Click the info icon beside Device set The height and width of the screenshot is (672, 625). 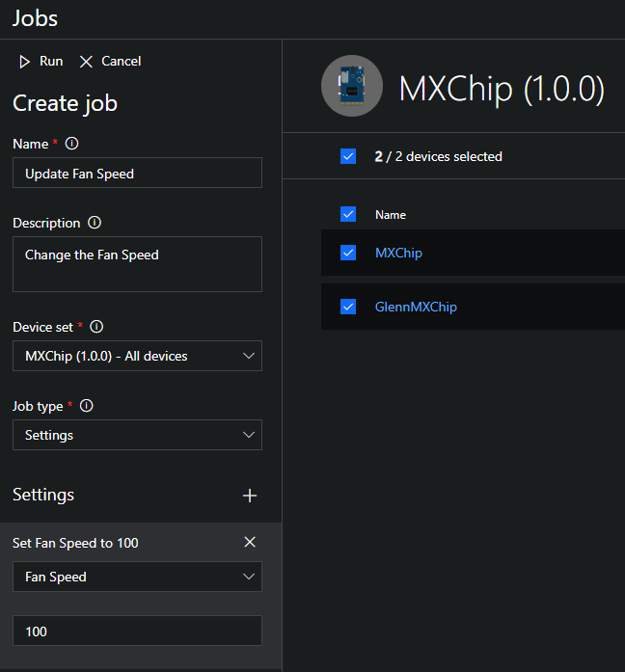click(x=96, y=327)
